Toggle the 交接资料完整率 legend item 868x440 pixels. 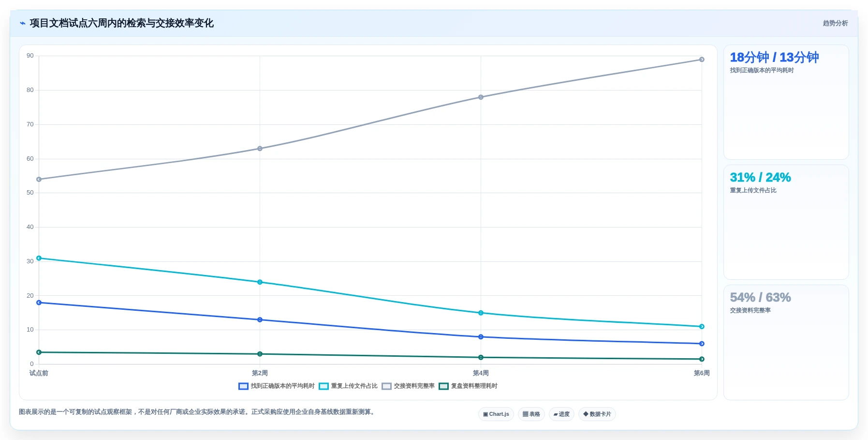(x=408, y=386)
